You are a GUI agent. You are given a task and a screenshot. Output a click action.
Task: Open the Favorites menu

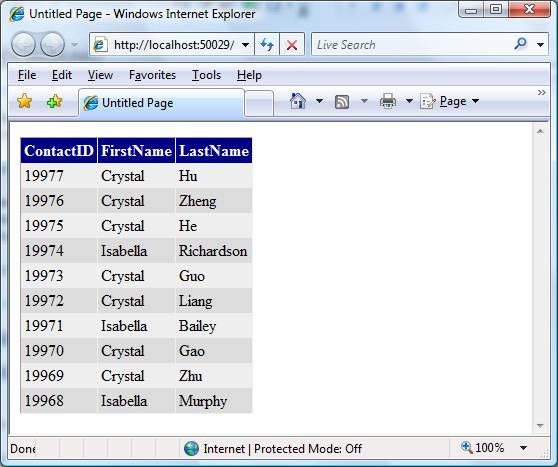[152, 75]
